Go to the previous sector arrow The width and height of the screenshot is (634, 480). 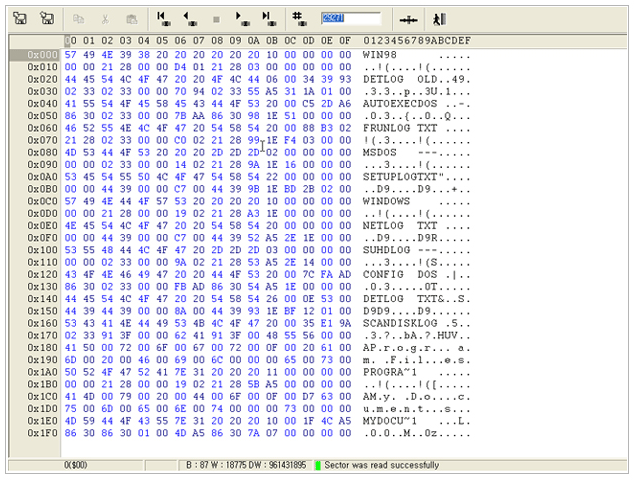190,18
